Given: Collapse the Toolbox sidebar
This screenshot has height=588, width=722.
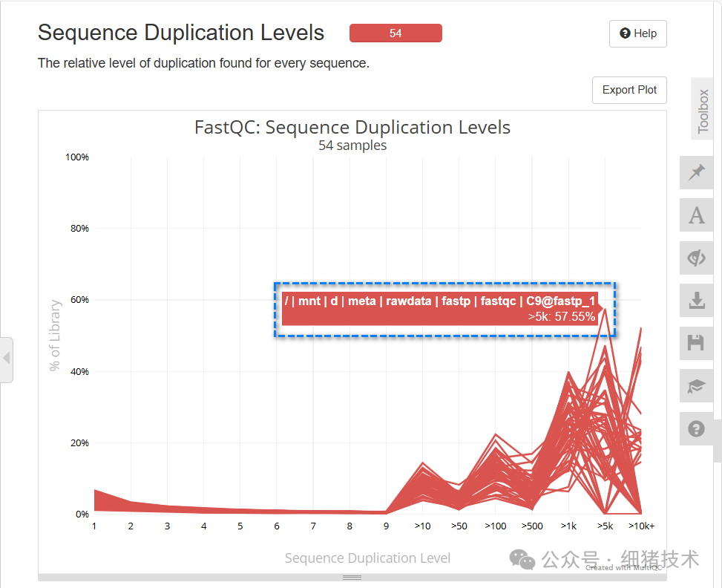Looking at the screenshot, I should click(702, 108).
